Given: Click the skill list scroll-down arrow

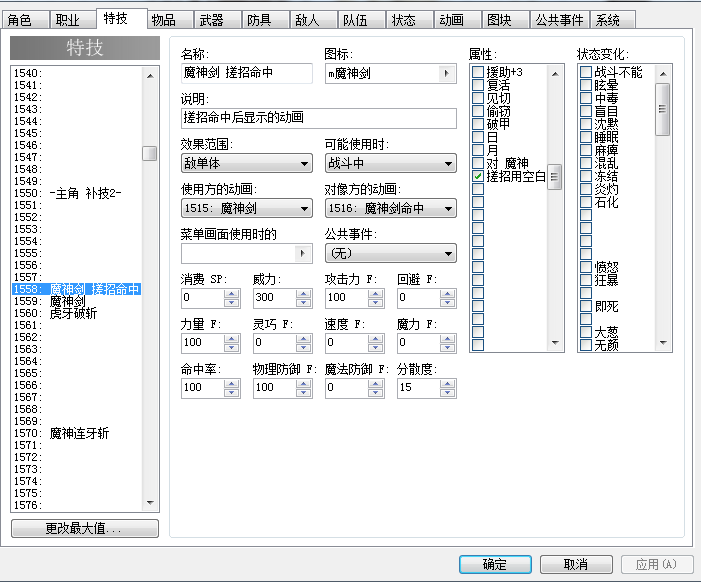Looking at the screenshot, I should pos(150,503).
